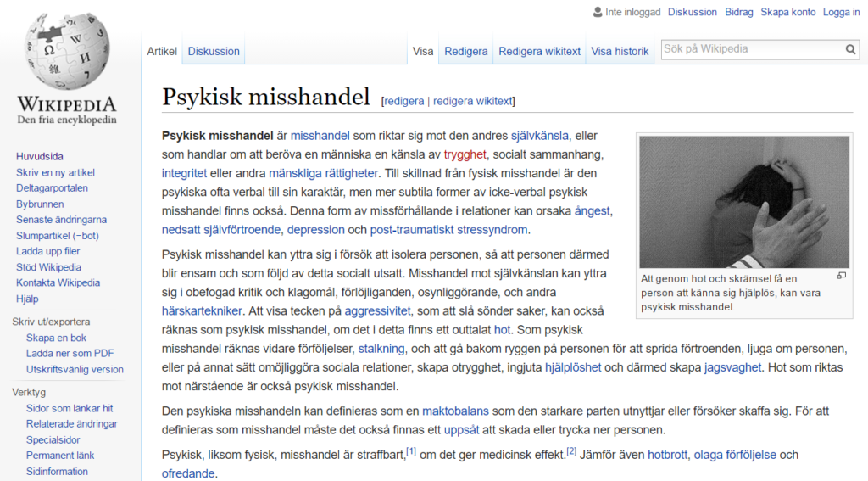Viewport: 868px width, 481px height.
Task: Open the Hjälp sidebar link
Action: click(x=27, y=299)
